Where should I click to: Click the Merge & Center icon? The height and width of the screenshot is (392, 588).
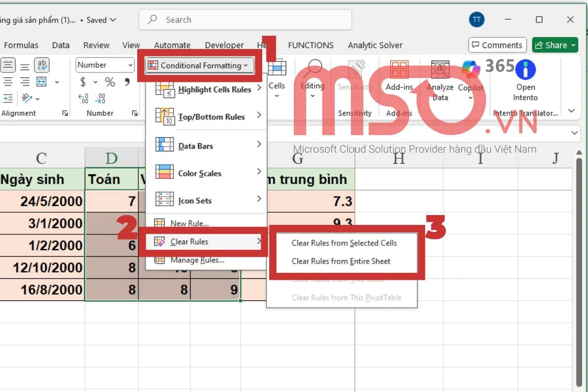pyautogui.click(x=42, y=82)
